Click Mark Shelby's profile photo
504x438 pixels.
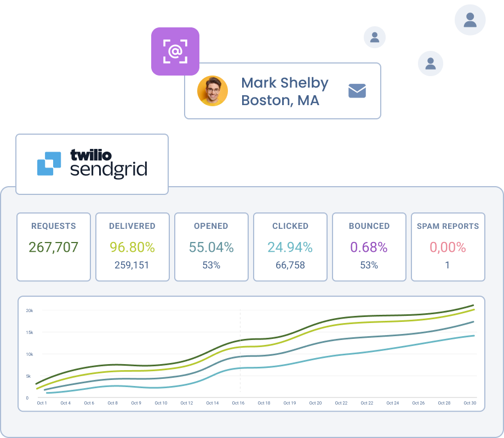pos(213,91)
